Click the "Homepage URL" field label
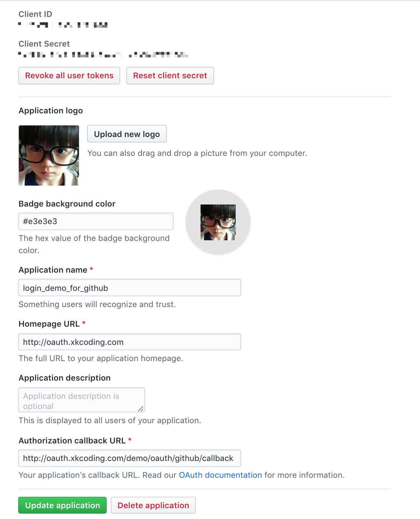This screenshot has height=519, width=420. click(49, 324)
